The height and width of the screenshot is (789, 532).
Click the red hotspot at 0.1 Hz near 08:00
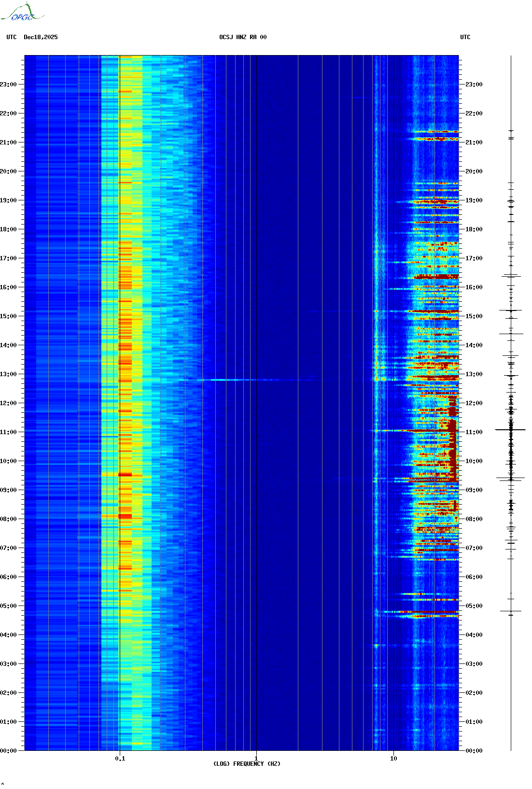pos(125,516)
